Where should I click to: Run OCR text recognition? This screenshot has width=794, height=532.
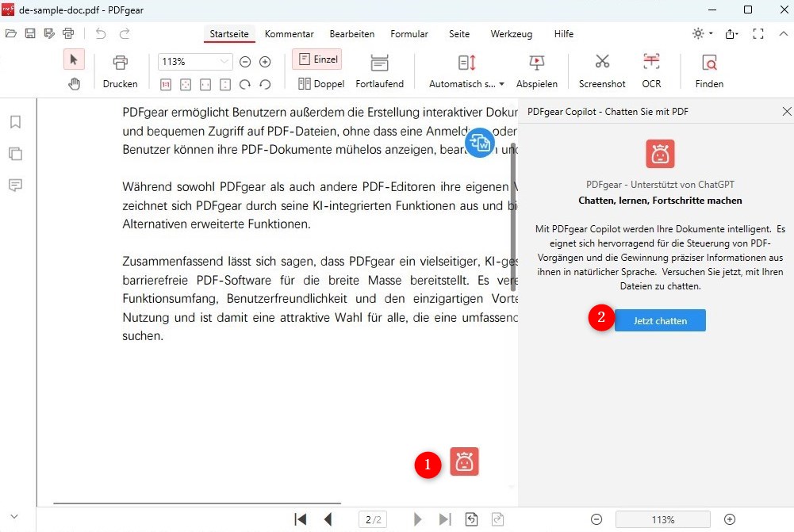651,71
